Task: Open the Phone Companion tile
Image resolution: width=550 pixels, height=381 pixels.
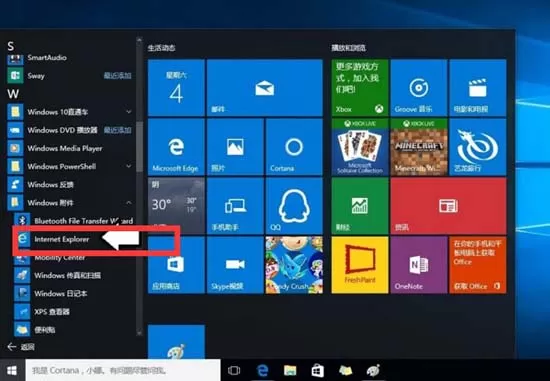Action: click(x=235, y=206)
